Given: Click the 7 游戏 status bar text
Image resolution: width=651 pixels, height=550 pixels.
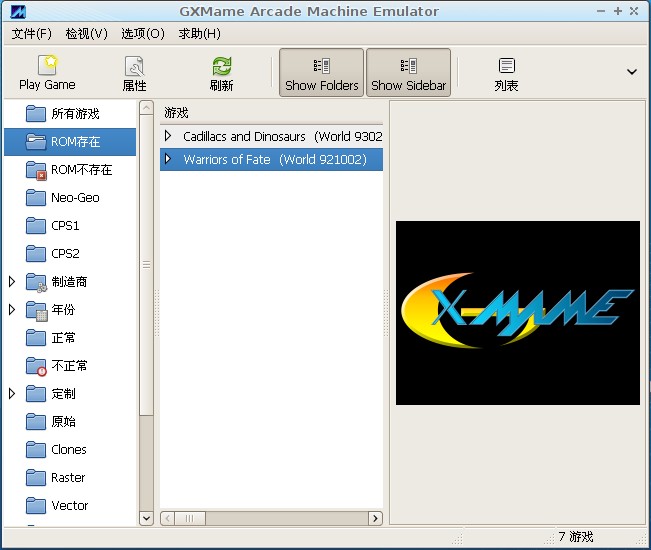Looking at the screenshot, I should pos(575,537).
